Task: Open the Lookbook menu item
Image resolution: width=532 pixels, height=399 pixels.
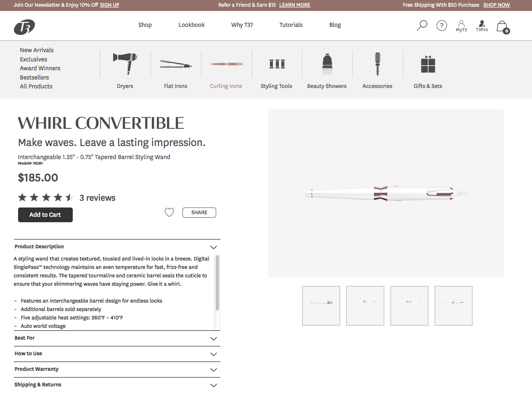Action: [x=191, y=25]
